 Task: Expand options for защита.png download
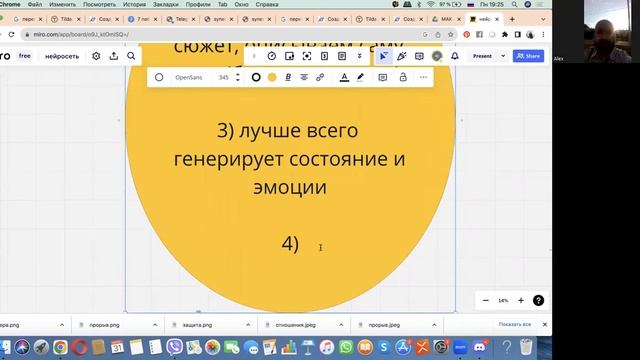pyautogui.click(x=248, y=325)
